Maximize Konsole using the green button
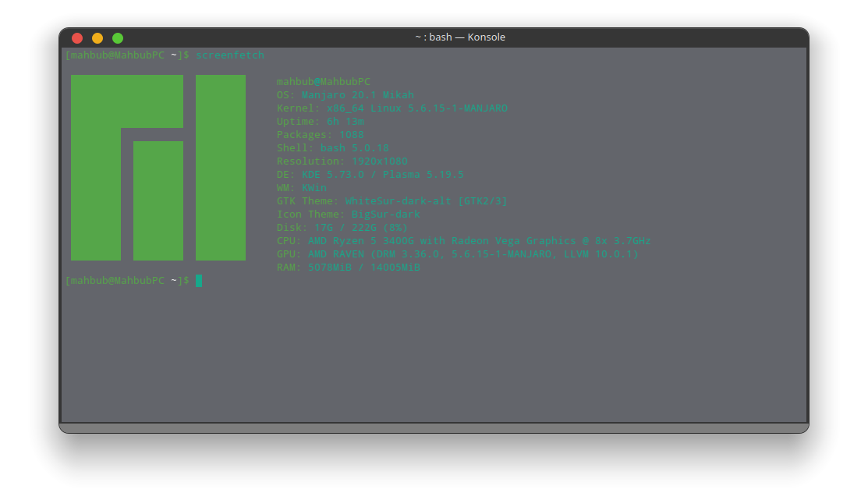868x500 pixels. coord(118,37)
